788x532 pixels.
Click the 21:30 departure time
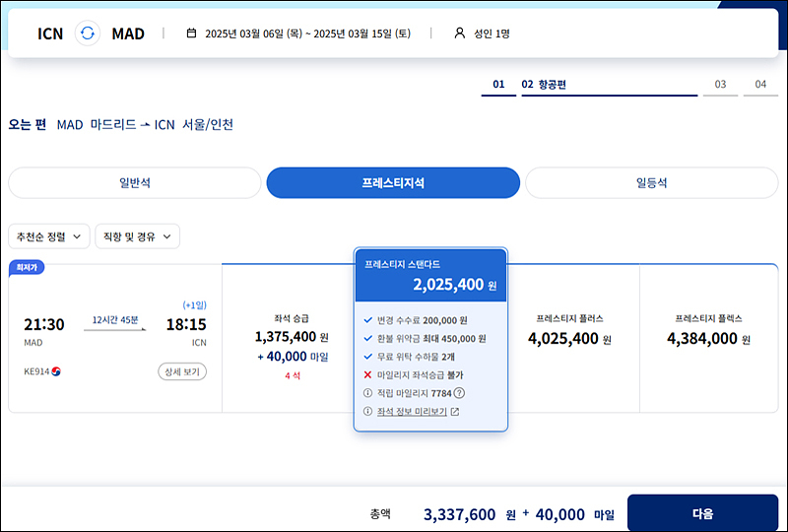point(44,324)
